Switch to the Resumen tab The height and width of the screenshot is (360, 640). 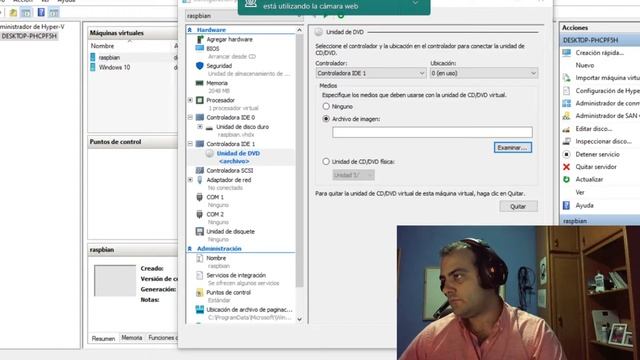[x=103, y=338]
